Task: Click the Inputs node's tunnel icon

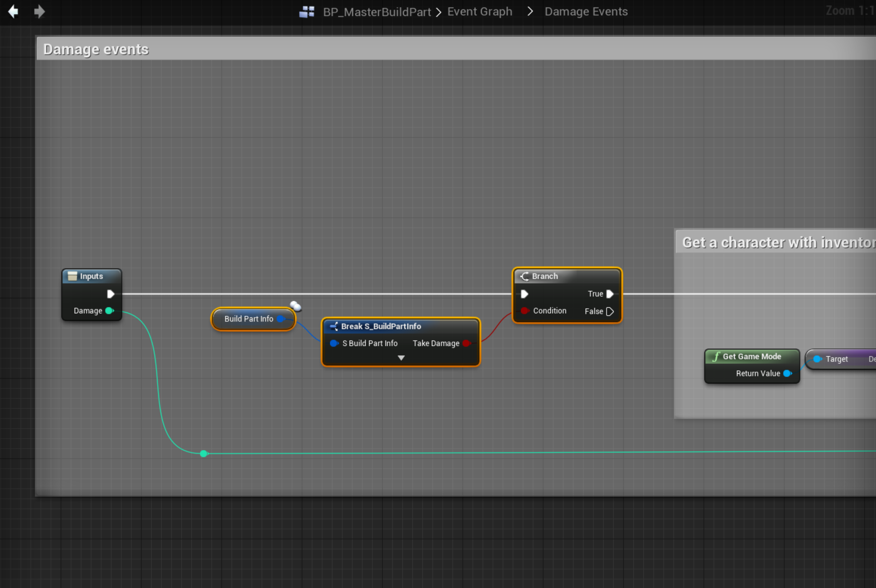Action: tap(72, 276)
